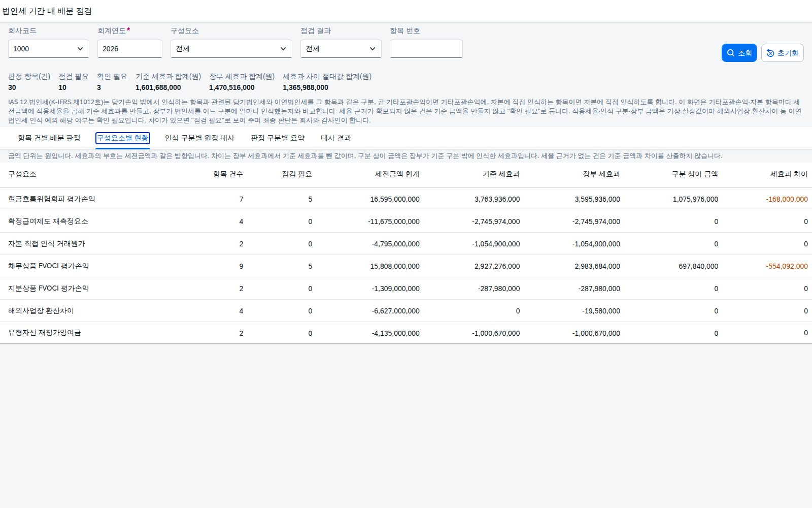Click the 1,470,516,000 장부 세효과 합계 value
This screenshot has height=508, width=812.
click(232, 87)
